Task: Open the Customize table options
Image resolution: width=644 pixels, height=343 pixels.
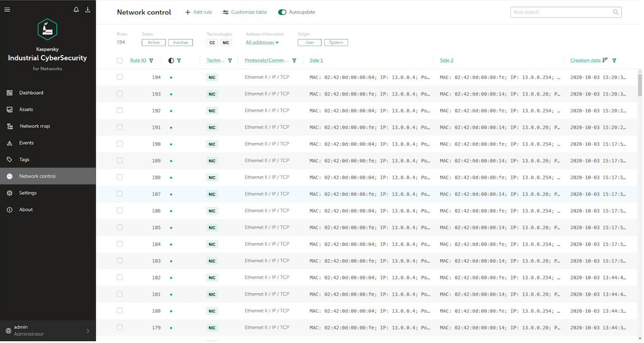Action: point(245,12)
